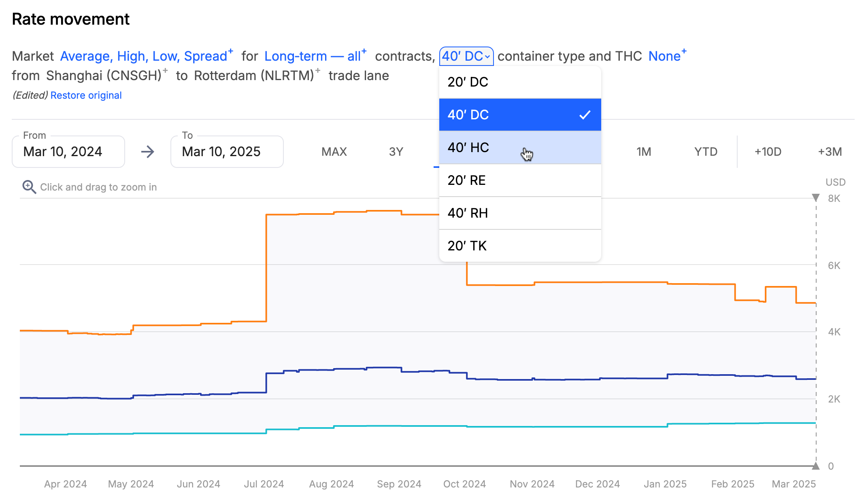Image resolution: width=868 pixels, height=500 pixels.
Task: Click the Jan 2025 axis label
Action: [665, 484]
